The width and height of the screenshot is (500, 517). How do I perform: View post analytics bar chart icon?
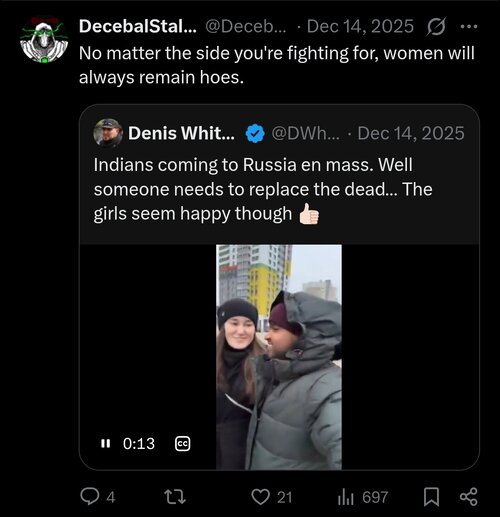346,497
